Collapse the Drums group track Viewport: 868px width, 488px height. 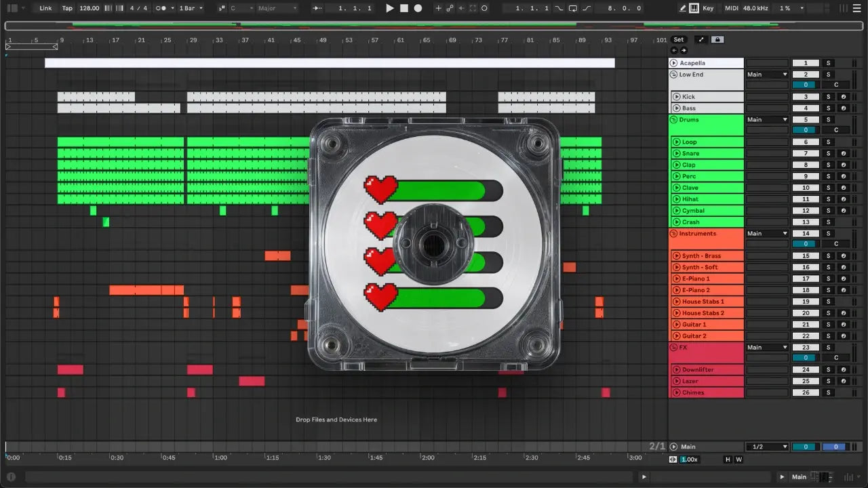(x=674, y=120)
